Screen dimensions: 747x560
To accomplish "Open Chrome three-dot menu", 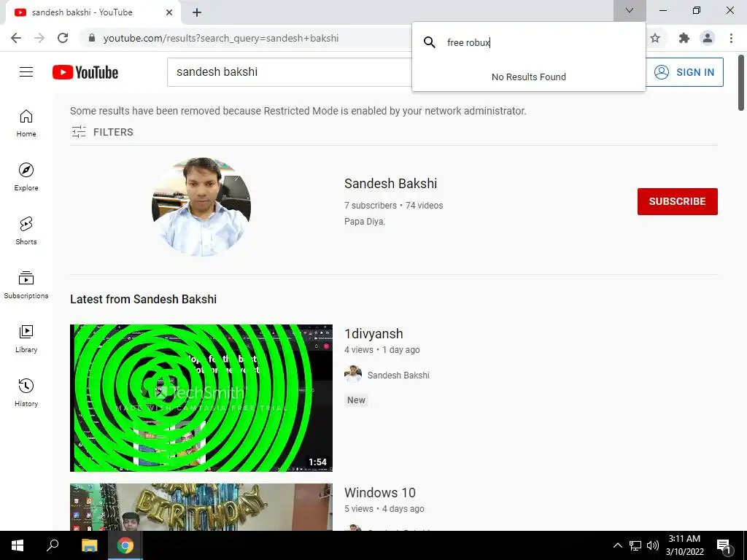I will pos(731,38).
